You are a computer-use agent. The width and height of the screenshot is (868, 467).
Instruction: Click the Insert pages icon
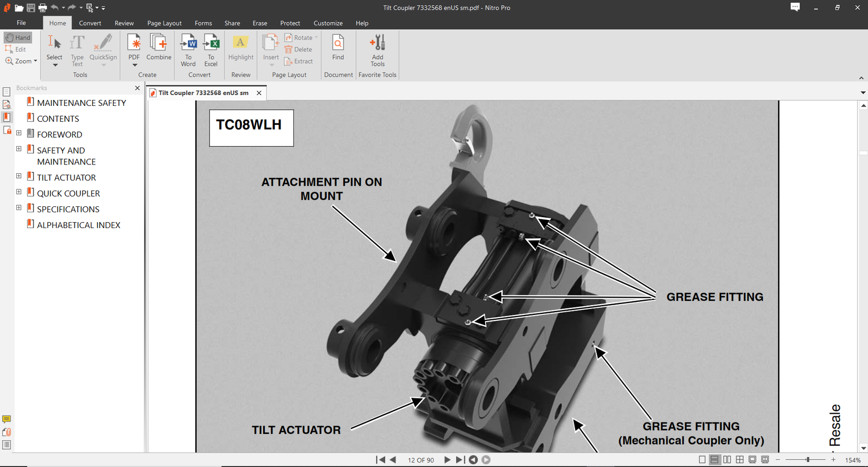pyautogui.click(x=271, y=50)
